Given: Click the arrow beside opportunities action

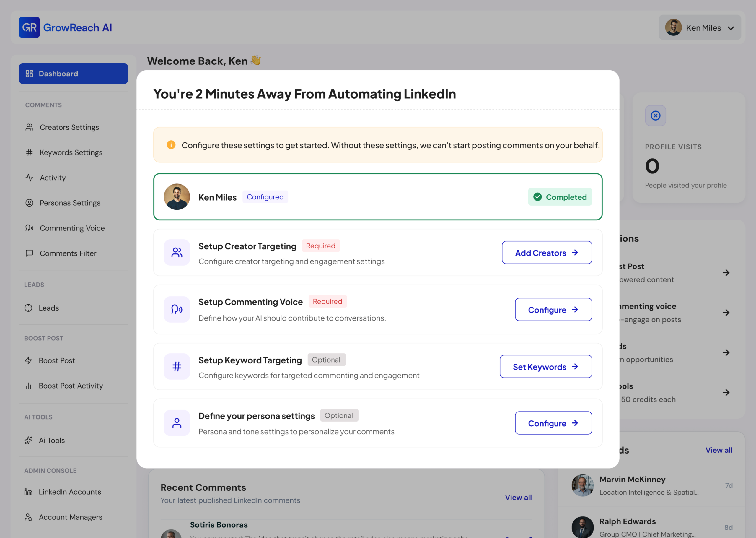Looking at the screenshot, I should coord(726,352).
